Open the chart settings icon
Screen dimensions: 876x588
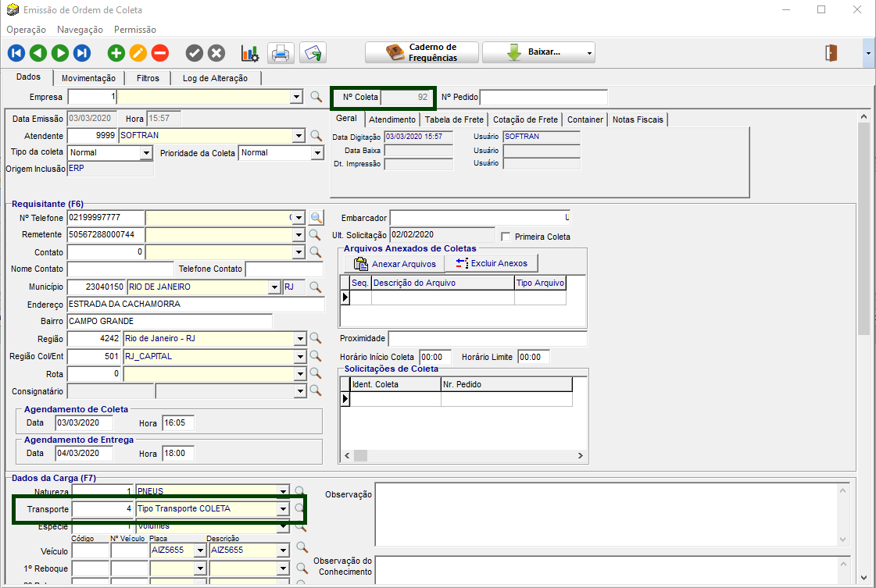(x=250, y=53)
